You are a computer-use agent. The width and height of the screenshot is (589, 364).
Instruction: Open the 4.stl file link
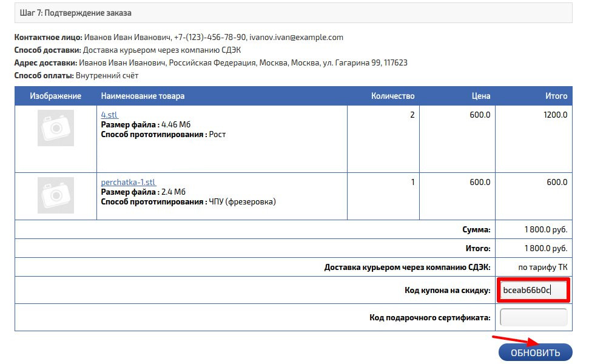pos(109,115)
